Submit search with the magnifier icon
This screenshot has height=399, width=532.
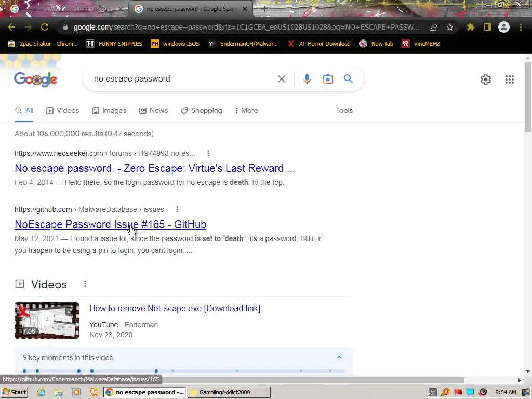348,79
